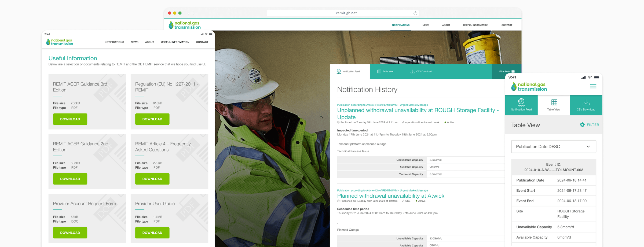Open the mobile hamburger menu
The width and height of the screenshot is (644, 247).
click(593, 86)
